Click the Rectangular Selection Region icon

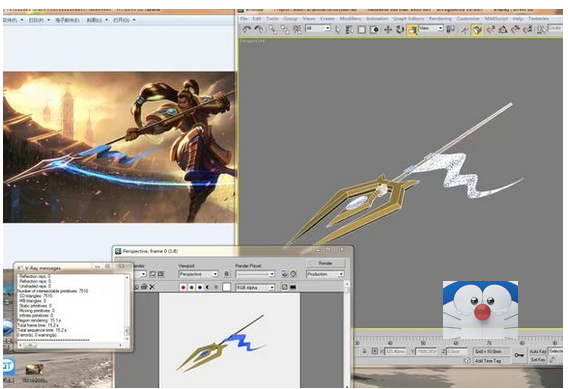(362, 30)
